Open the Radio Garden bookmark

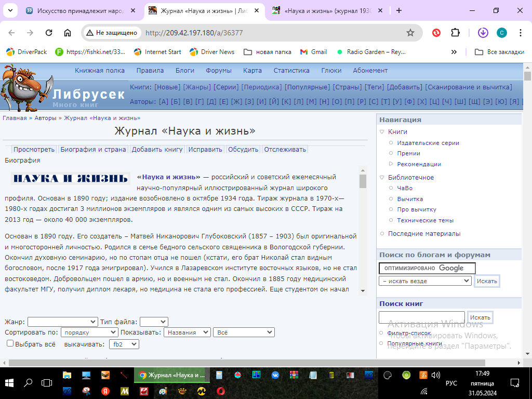coord(371,52)
